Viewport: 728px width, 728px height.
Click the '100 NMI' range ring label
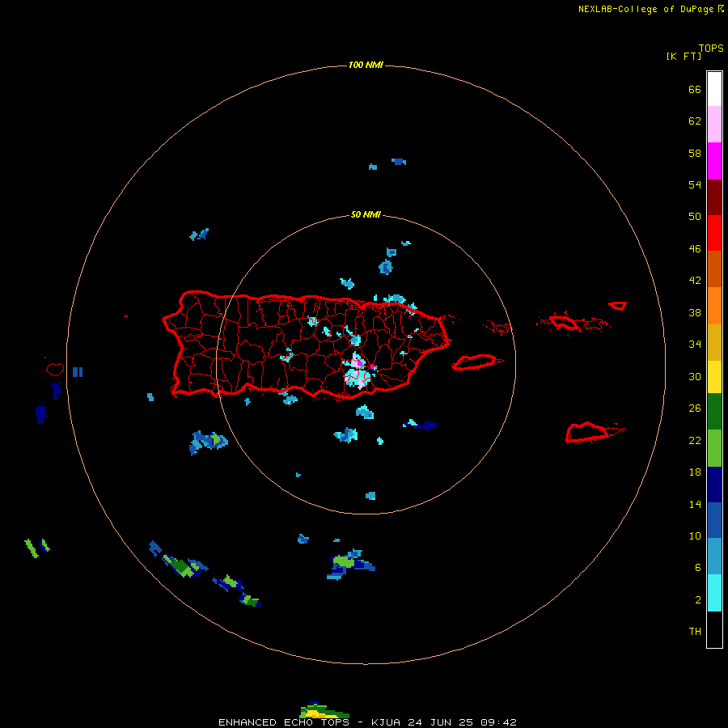(x=366, y=65)
